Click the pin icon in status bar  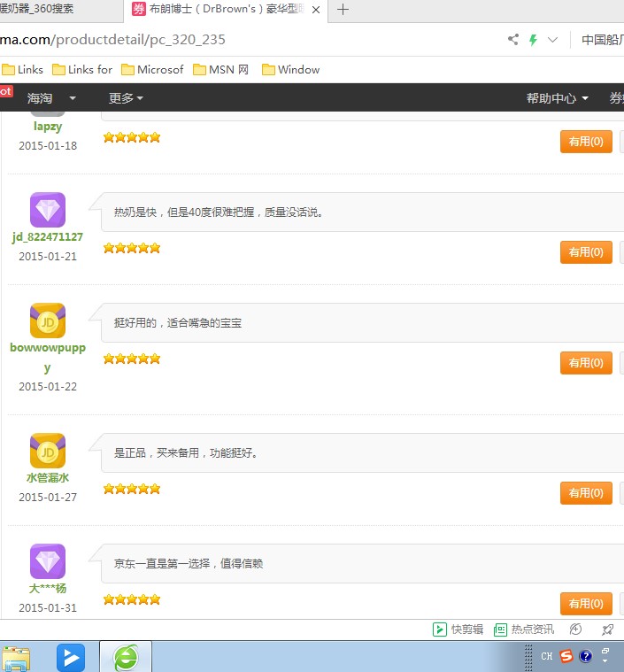607,630
